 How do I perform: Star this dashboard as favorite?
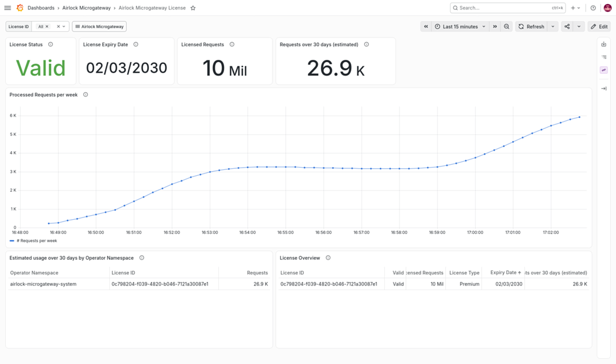pyautogui.click(x=193, y=8)
